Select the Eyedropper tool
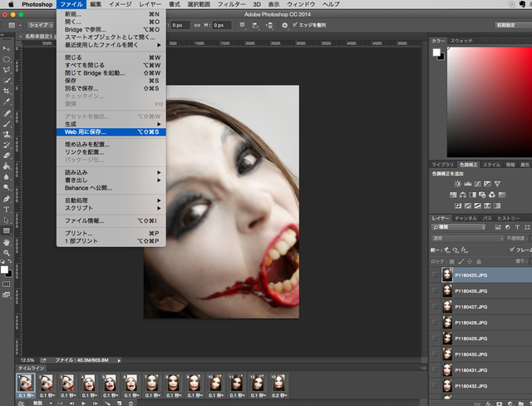 tap(7, 101)
